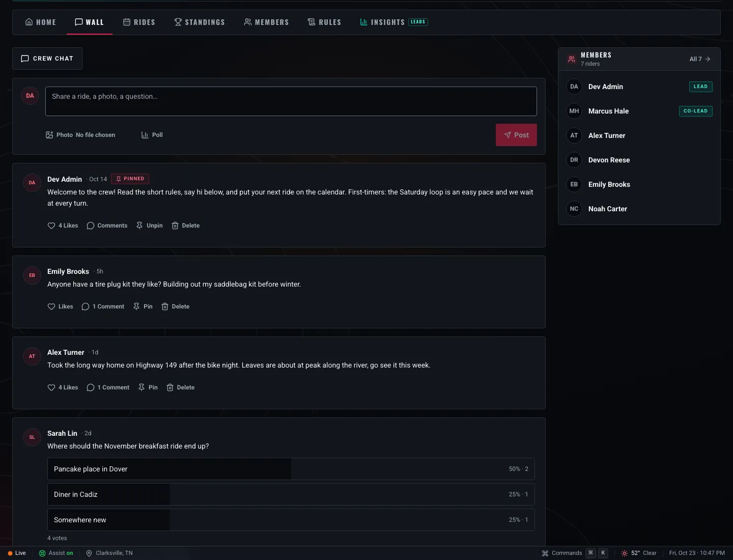Open the Commands palette

[575, 553]
